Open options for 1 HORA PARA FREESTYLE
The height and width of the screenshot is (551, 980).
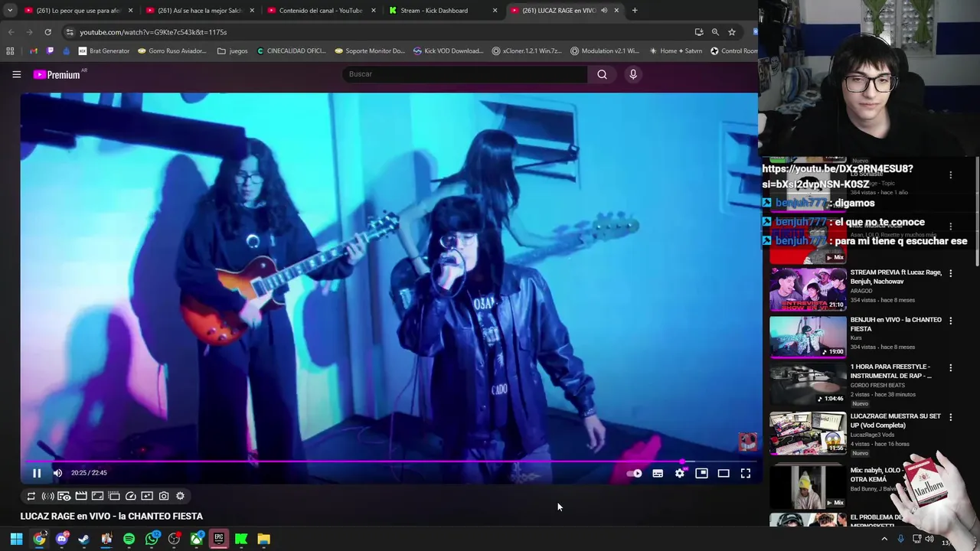point(951,368)
